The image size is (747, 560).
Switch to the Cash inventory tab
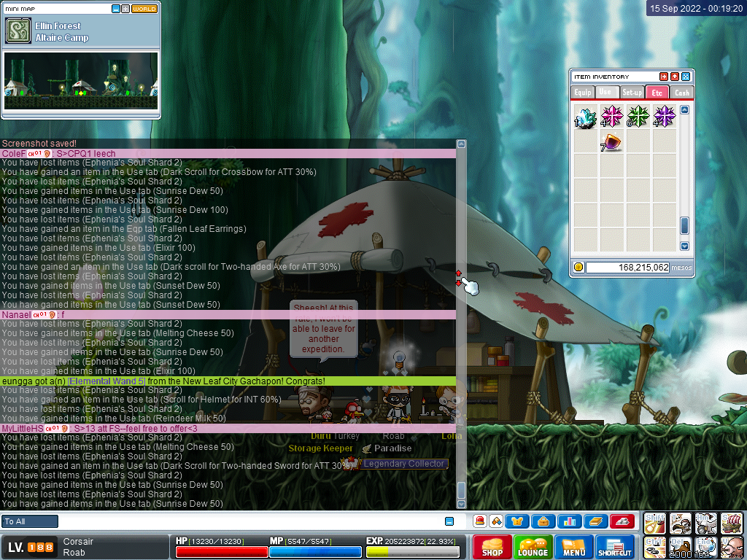click(x=681, y=93)
